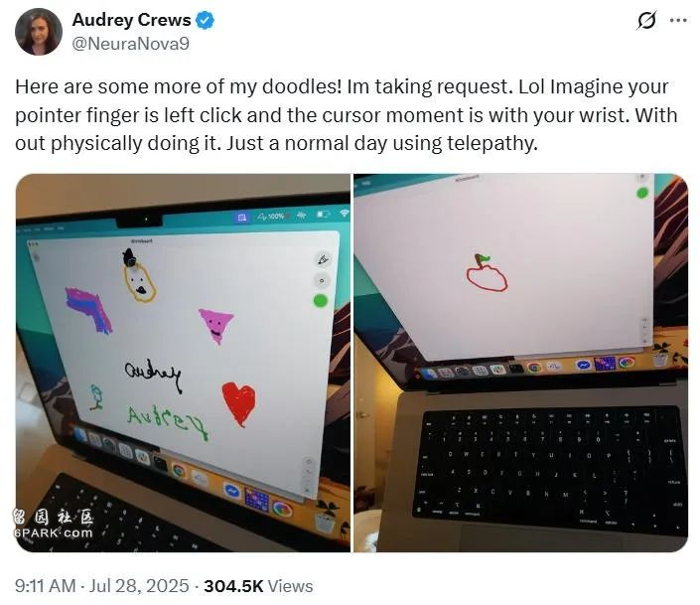Click the Messenger dock icon in right photo
Screen dimensions: 700x605
tap(583, 365)
